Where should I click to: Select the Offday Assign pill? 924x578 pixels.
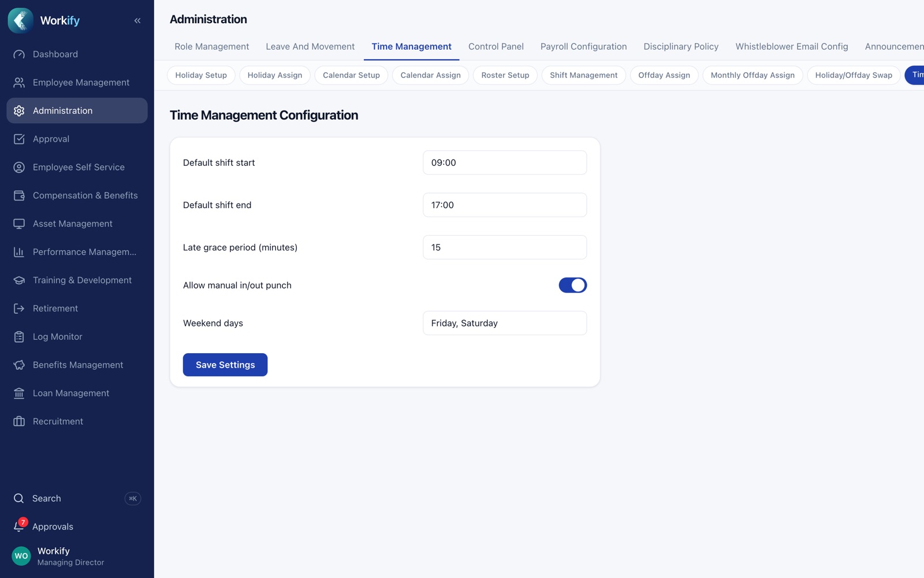click(x=664, y=75)
